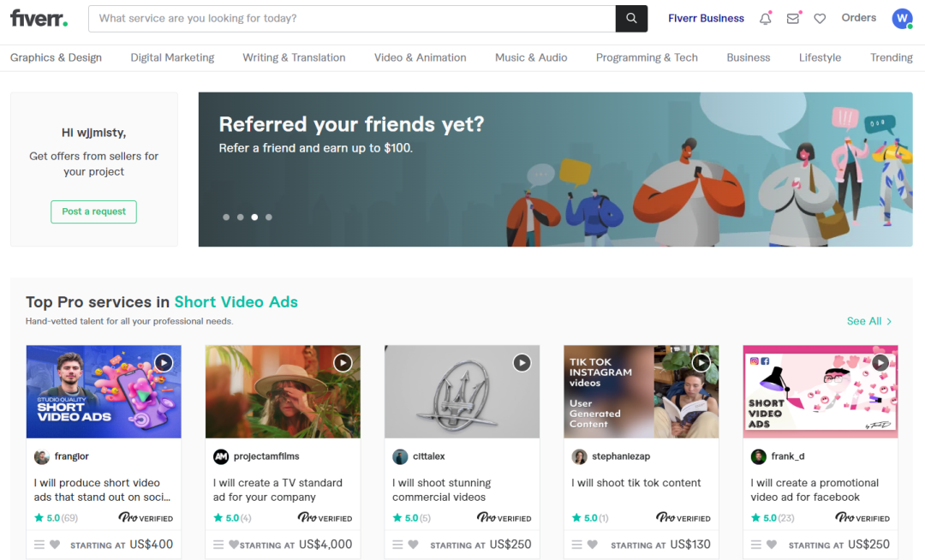The width and height of the screenshot is (925, 560).
Task: Open Video & Animation category
Action: (x=420, y=57)
